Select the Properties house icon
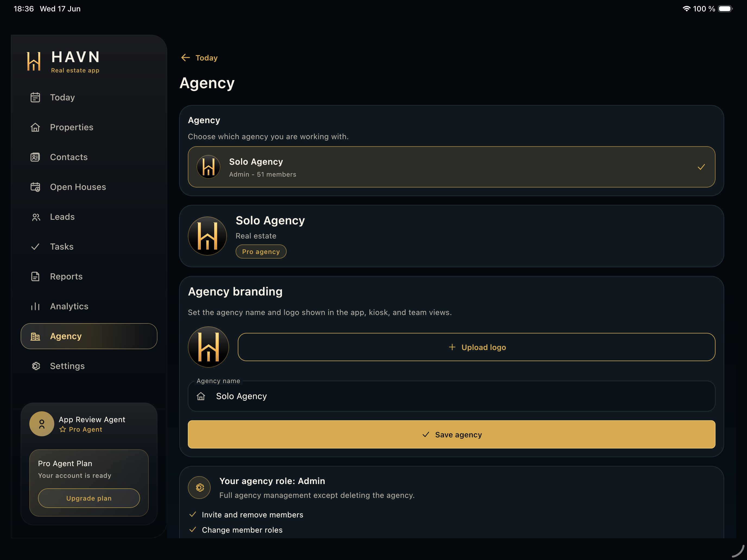This screenshot has height=560, width=747. [35, 127]
